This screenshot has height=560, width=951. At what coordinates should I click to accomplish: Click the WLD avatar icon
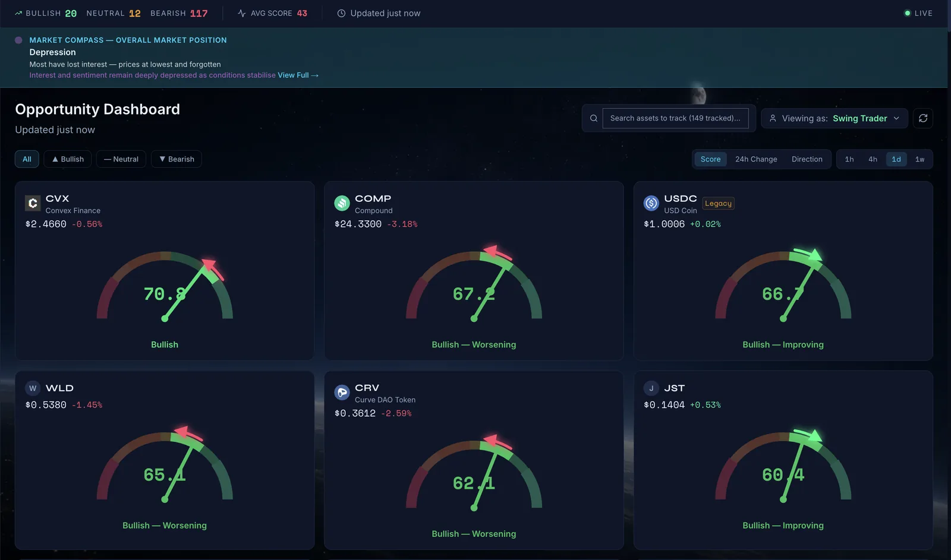click(x=33, y=388)
